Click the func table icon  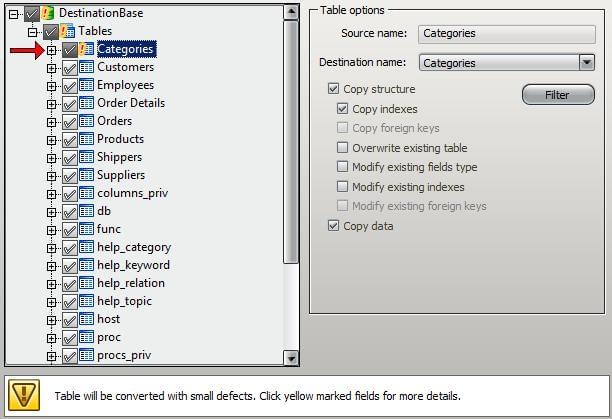(86, 229)
